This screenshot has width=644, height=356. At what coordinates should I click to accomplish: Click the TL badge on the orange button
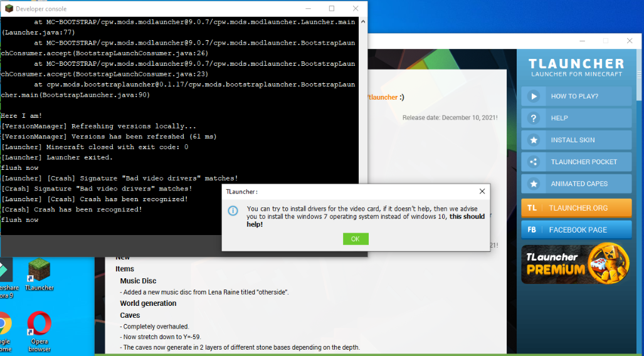pyautogui.click(x=532, y=207)
